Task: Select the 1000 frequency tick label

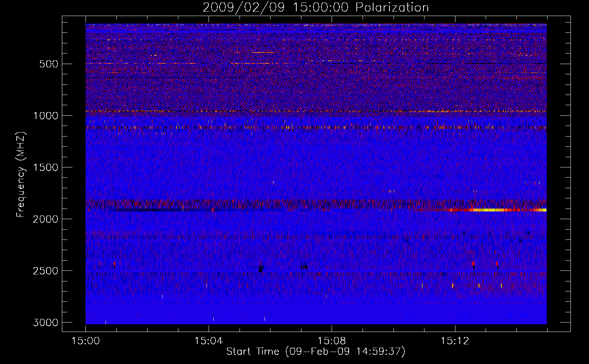Action: pos(46,116)
